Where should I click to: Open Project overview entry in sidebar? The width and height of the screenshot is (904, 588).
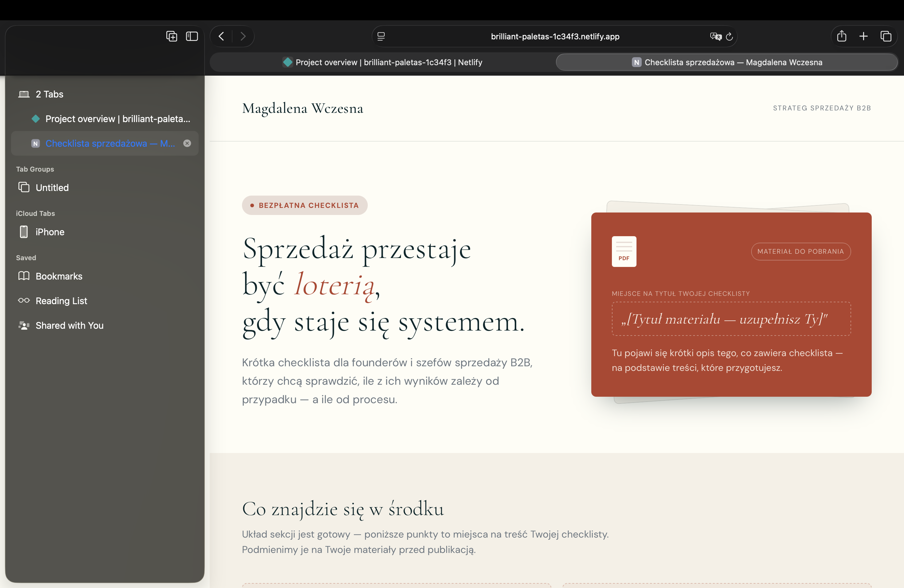[x=105, y=119]
